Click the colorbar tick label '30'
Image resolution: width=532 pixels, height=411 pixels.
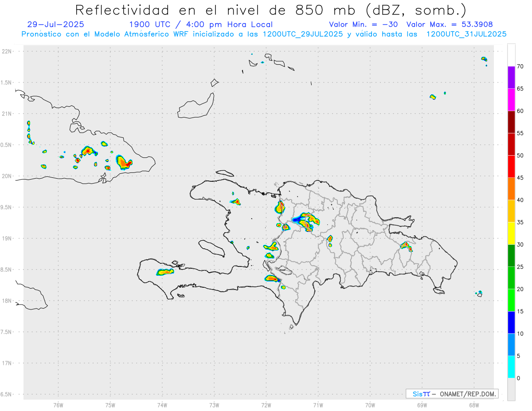click(520, 245)
